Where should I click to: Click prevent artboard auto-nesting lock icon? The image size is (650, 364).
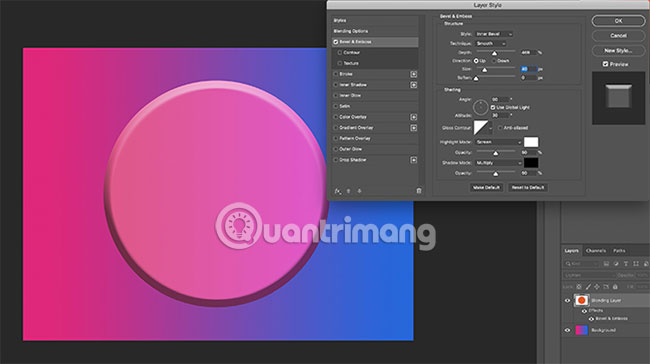pyautogui.click(x=606, y=286)
